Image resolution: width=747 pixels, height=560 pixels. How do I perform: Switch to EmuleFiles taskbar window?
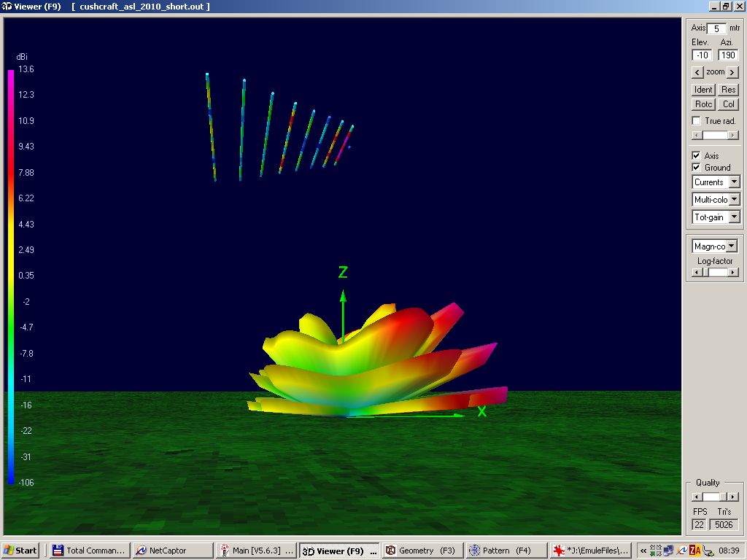(x=589, y=551)
